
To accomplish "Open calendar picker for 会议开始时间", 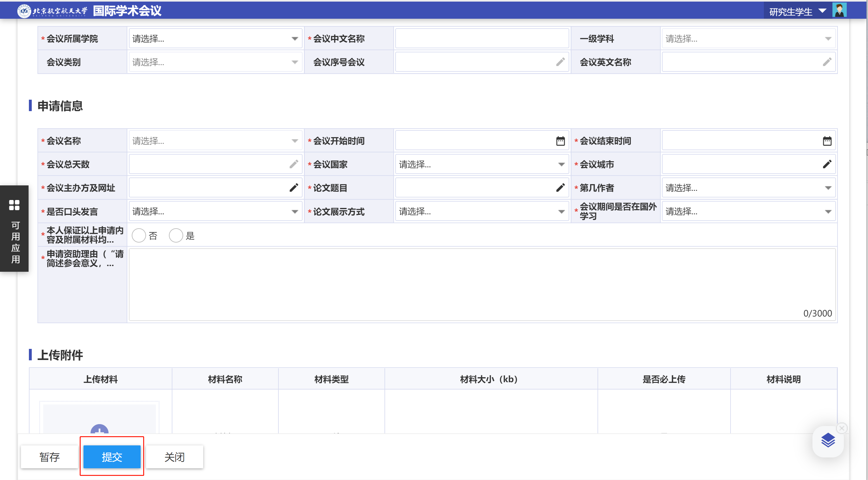I will pyautogui.click(x=560, y=141).
